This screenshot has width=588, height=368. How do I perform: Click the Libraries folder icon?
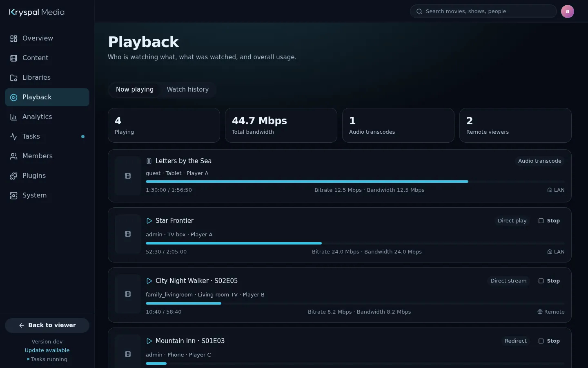tap(13, 78)
